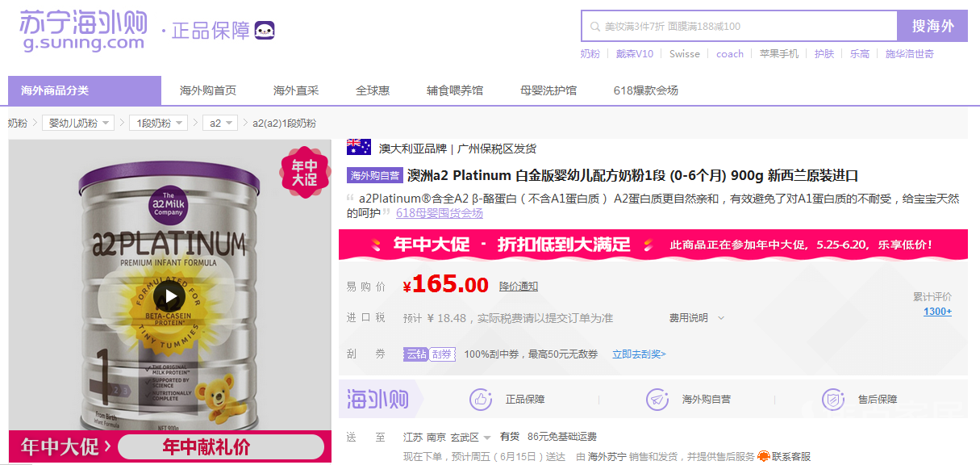Expand the 费用说明 details
The width and height of the screenshot is (980, 465).
click(x=697, y=318)
